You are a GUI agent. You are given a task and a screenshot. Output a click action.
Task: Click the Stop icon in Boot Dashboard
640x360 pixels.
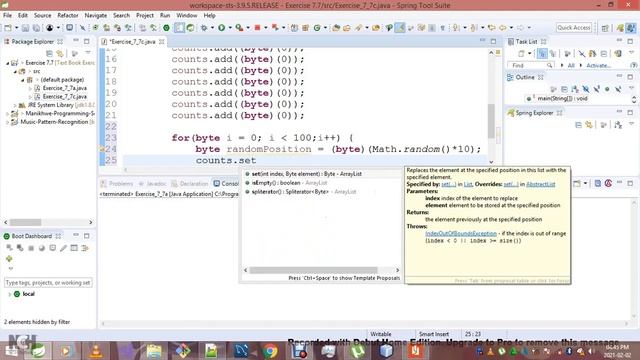[31, 248]
